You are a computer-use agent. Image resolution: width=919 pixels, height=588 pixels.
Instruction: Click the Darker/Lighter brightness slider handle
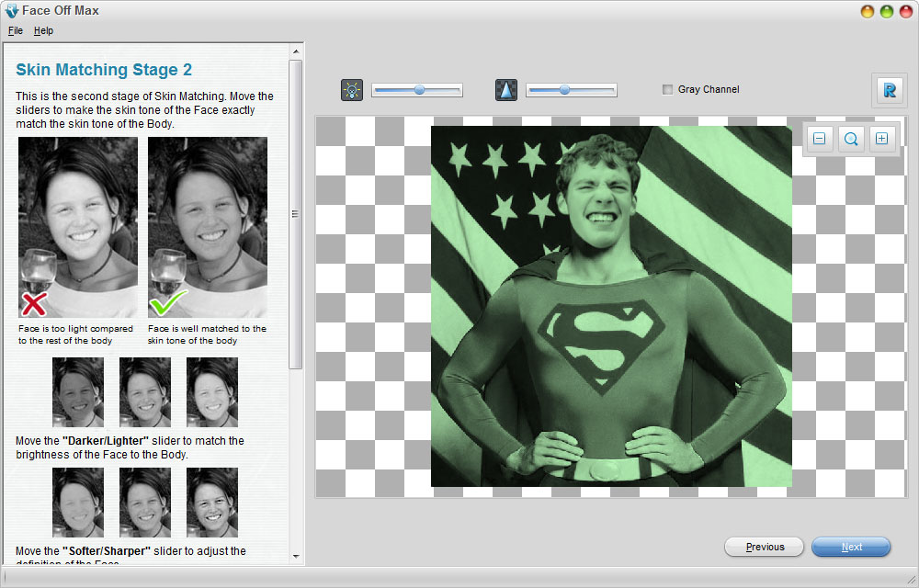(x=419, y=90)
